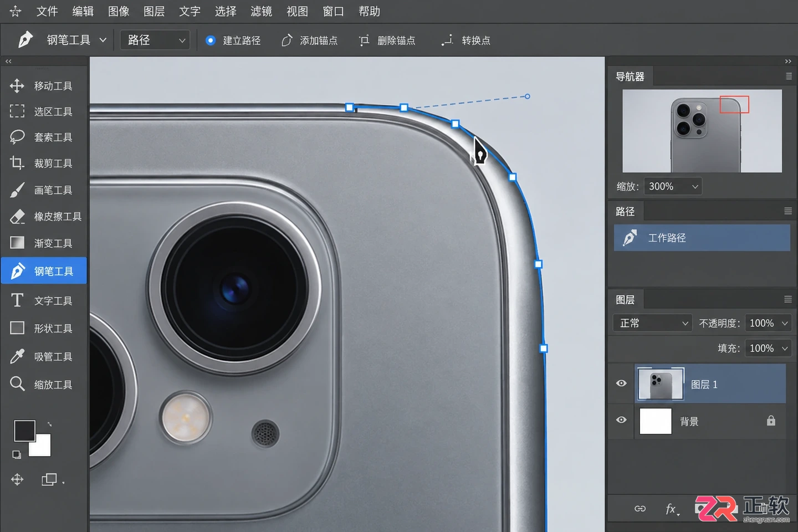
Task: Open the fx layer effects menu
Action: pos(672,509)
